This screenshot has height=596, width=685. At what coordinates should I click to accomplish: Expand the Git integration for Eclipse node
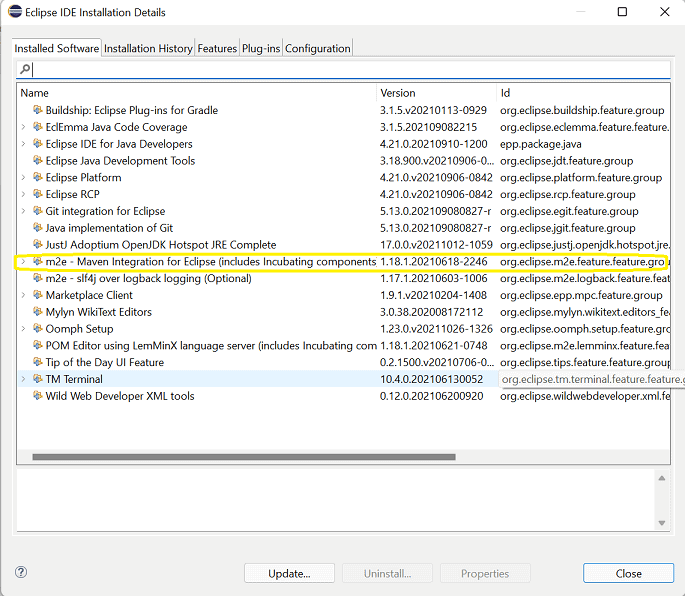(23, 211)
